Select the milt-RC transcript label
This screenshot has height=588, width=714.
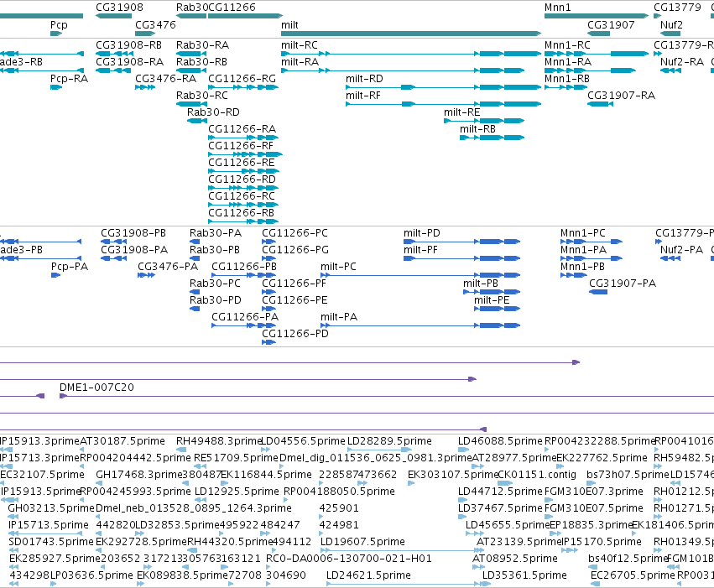click(x=300, y=45)
